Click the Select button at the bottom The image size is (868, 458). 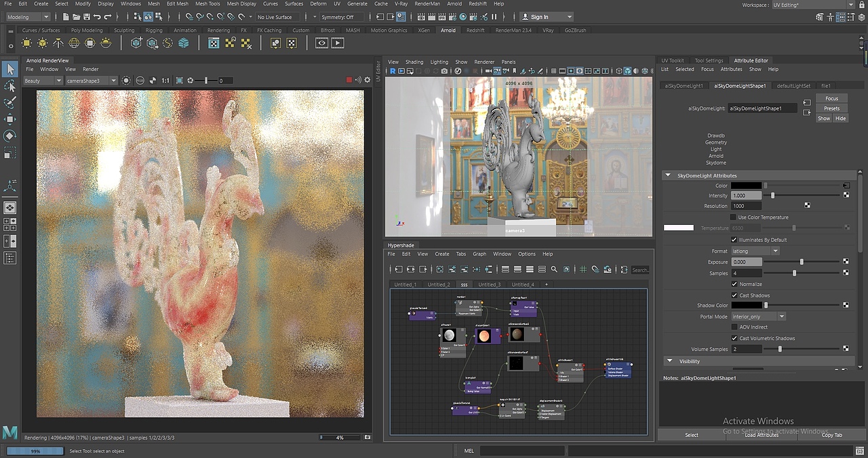pos(692,435)
